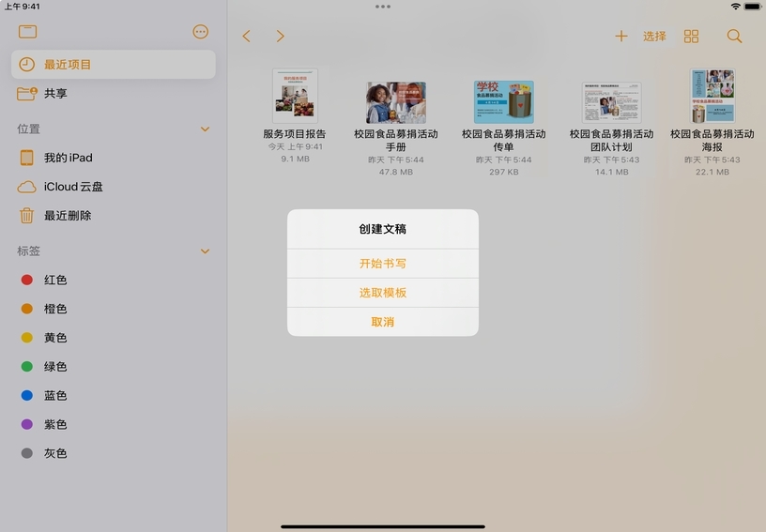
Task: Open search with the magnifying glass icon
Action: (x=734, y=37)
